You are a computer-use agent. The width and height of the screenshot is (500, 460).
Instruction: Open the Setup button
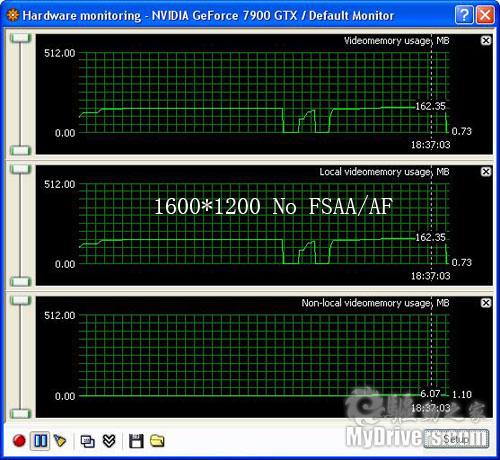coord(456,439)
